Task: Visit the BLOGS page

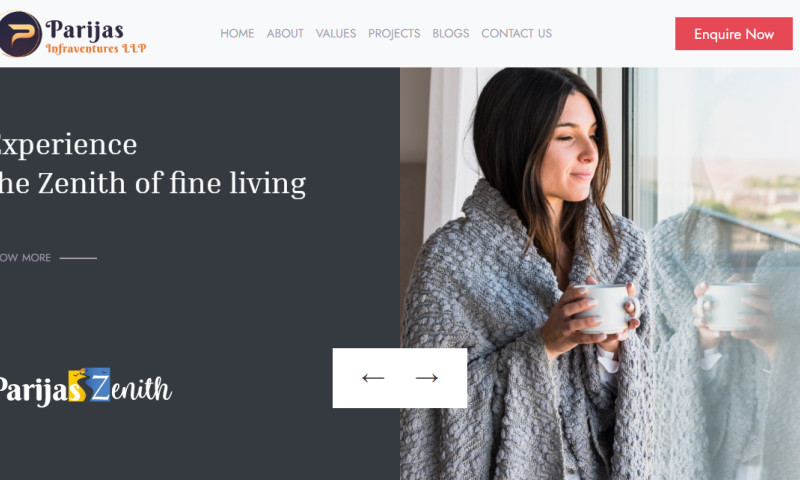Action: [x=451, y=34]
